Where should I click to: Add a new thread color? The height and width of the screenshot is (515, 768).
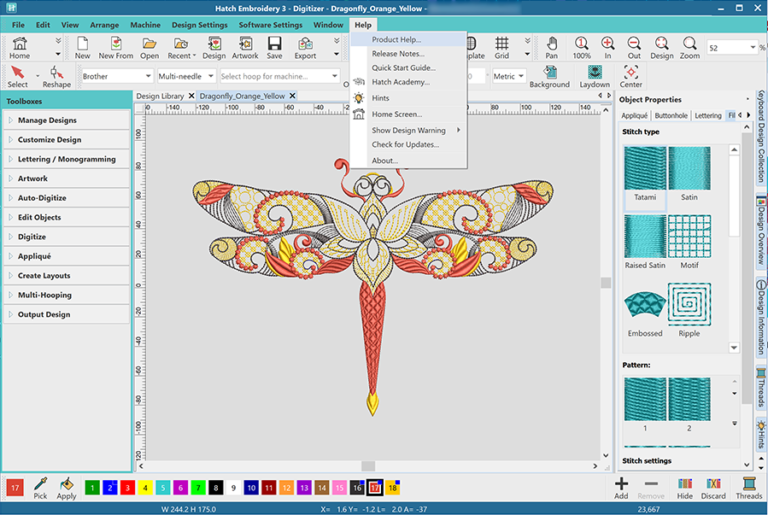(621, 487)
